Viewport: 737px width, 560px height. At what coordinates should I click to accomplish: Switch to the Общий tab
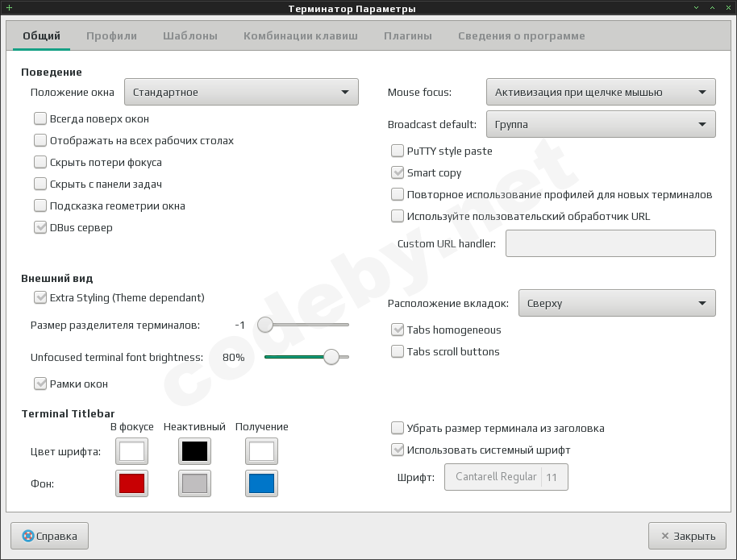click(x=41, y=35)
